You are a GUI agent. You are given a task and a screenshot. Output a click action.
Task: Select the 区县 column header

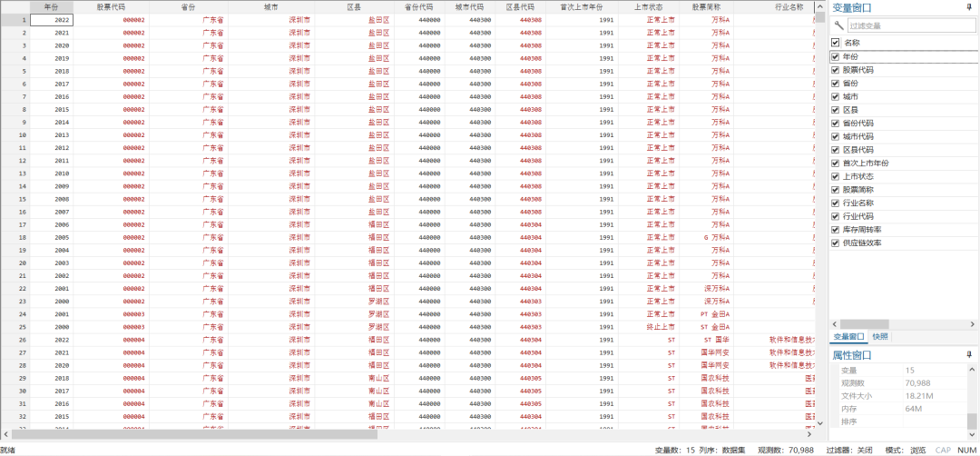tap(355, 7)
